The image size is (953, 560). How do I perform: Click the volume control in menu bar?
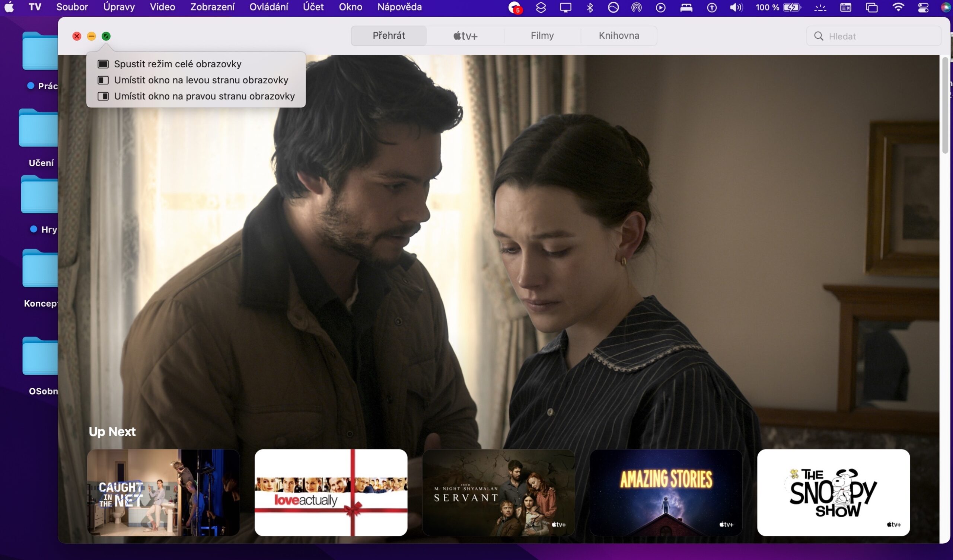click(736, 7)
